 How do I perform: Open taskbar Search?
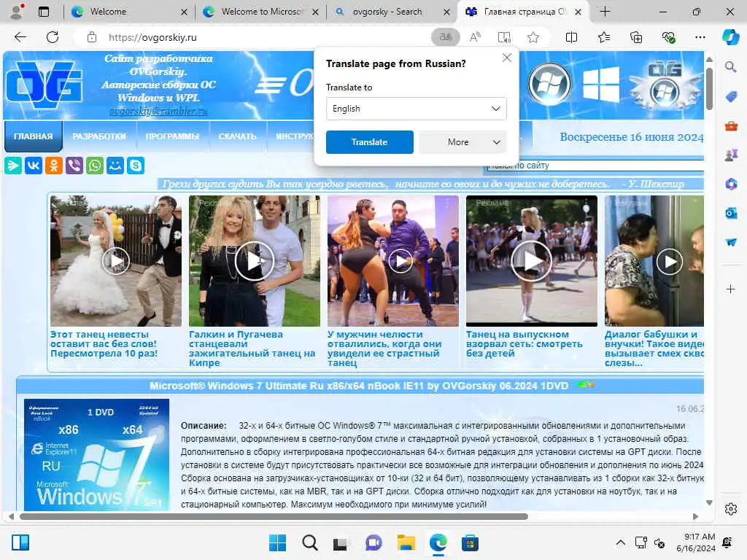click(309, 542)
